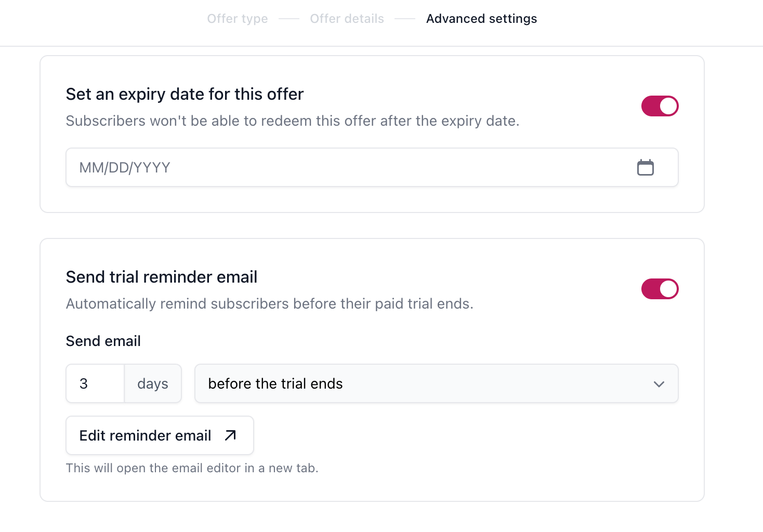Open the calendar date picker icon
763x532 pixels.
tap(646, 167)
